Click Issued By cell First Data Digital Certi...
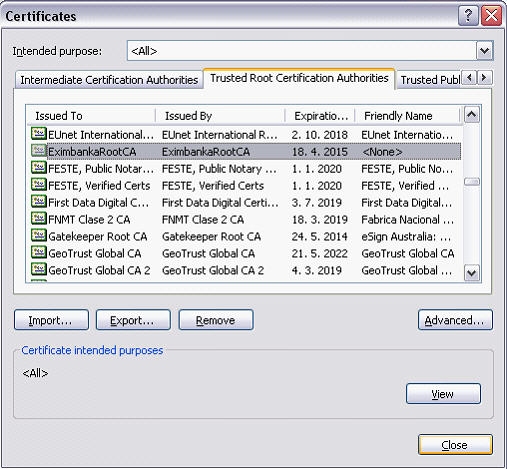 point(220,203)
